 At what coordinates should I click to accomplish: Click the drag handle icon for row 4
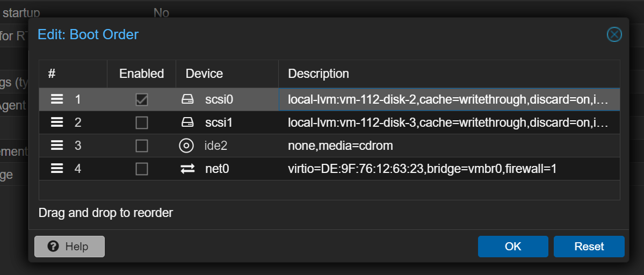pyautogui.click(x=57, y=168)
